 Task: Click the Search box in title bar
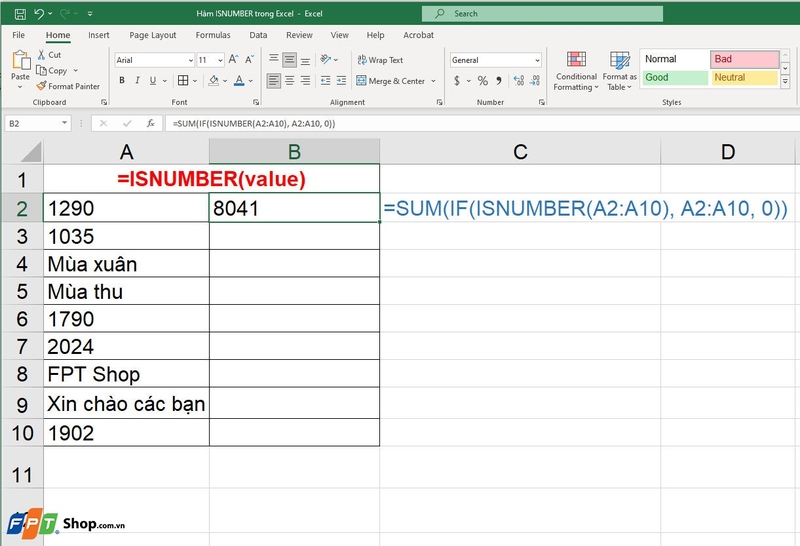coord(542,14)
